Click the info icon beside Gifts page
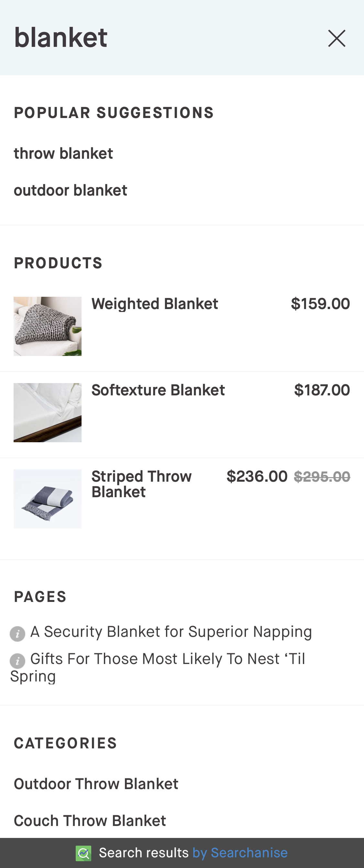This screenshot has width=364, height=868. click(x=17, y=661)
